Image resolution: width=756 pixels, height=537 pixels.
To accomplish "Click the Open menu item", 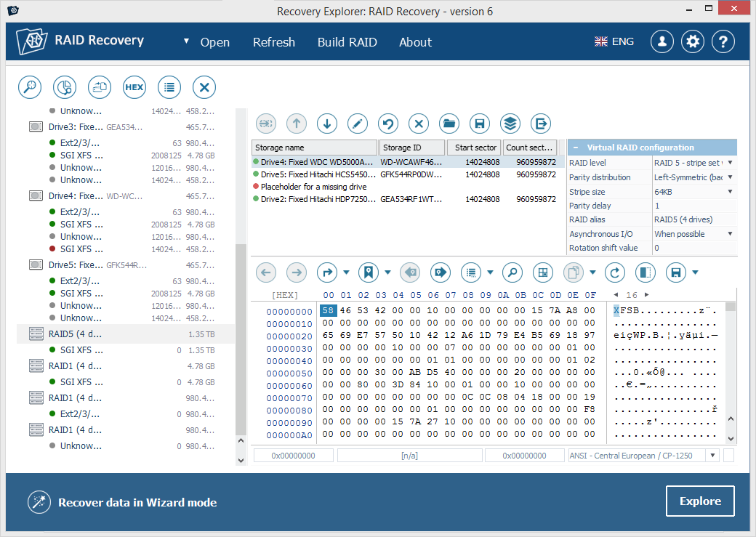I will [215, 42].
